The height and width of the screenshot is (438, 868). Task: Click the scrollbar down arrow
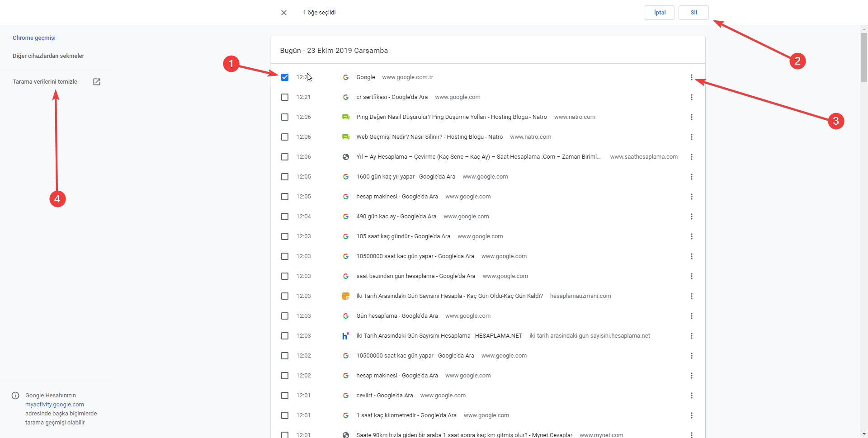tap(864, 434)
